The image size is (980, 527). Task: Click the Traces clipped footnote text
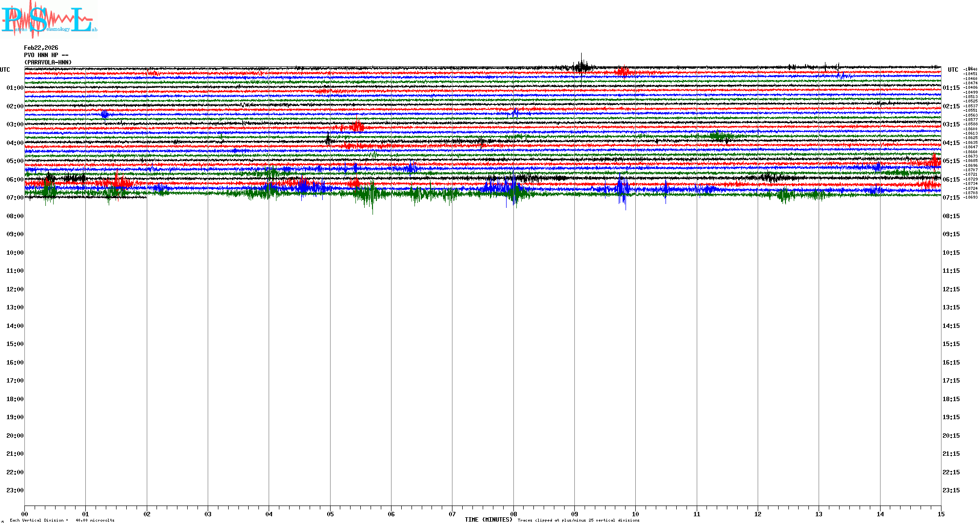click(578, 520)
